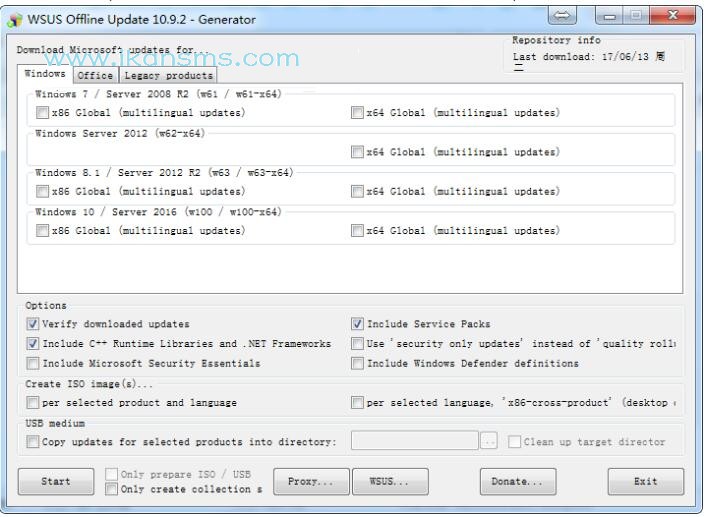This screenshot has width=707, height=517.
Task: Enable ISO per selected language x86-cross-product
Action: tap(357, 403)
